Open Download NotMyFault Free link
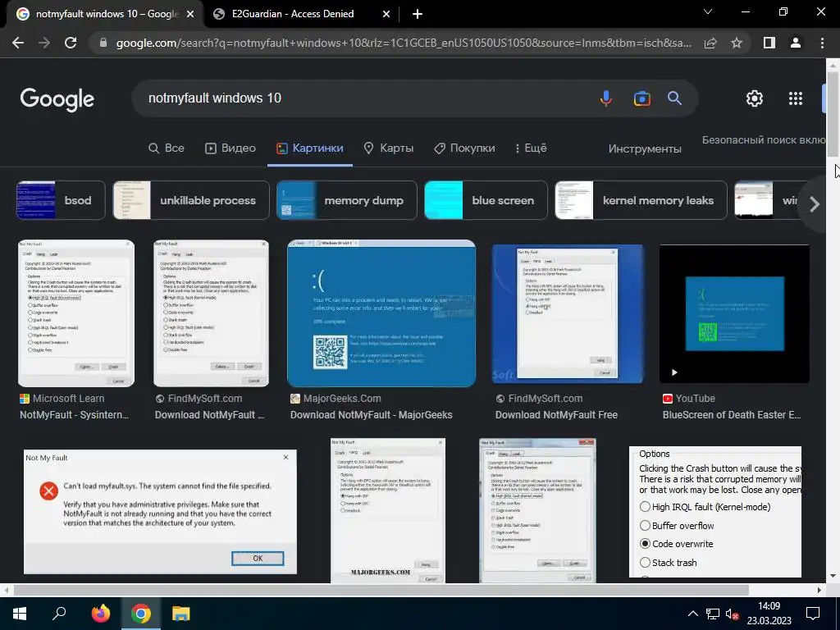The height and width of the screenshot is (630, 840). [556, 414]
